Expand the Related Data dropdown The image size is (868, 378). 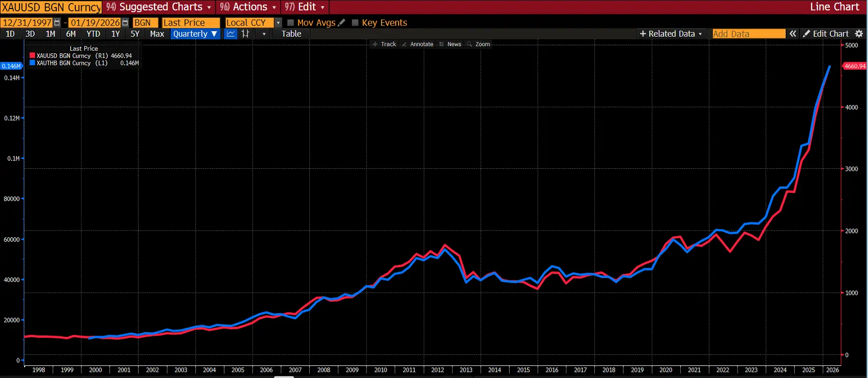click(x=671, y=34)
